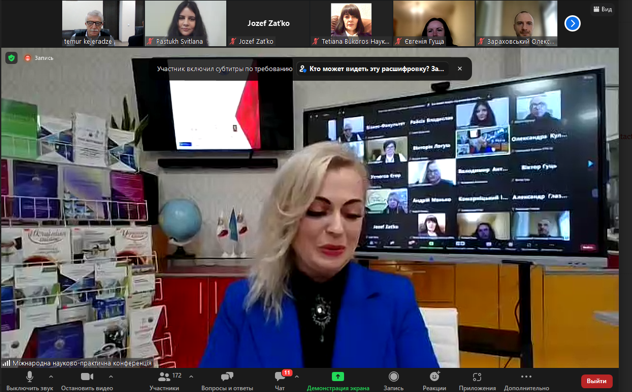The width and height of the screenshot is (632, 392).
Task: Toggle the Запись record button
Action: point(393,377)
